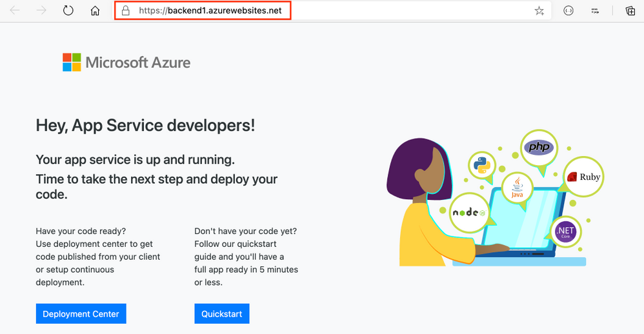The image size is (644, 334).
Task: Click "Don't have your code yet?" text
Action: coord(246,231)
